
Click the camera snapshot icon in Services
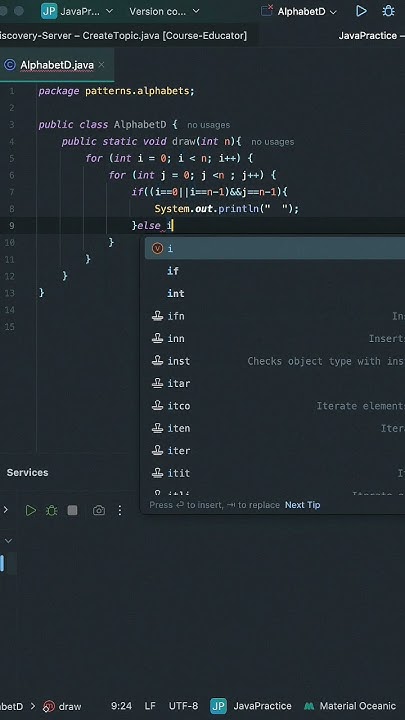[99, 510]
